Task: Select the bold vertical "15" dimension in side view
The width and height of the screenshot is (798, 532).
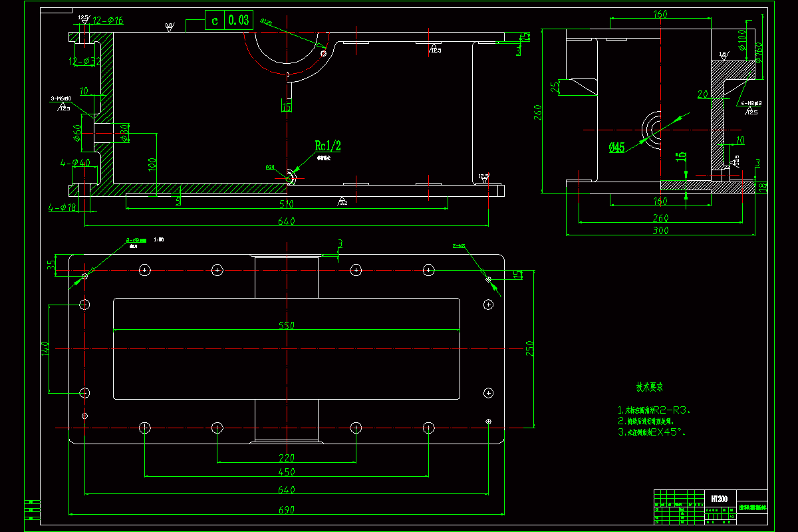Action: coord(681,158)
